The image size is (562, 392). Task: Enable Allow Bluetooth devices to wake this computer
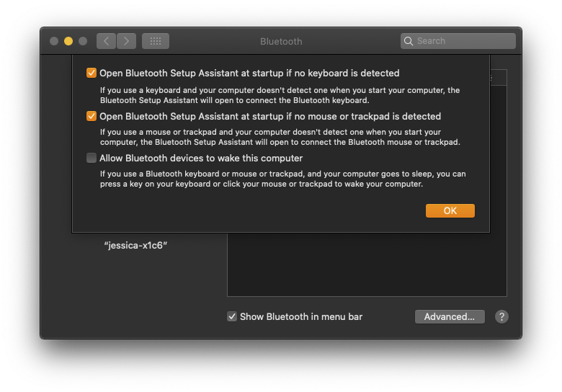[x=92, y=158]
